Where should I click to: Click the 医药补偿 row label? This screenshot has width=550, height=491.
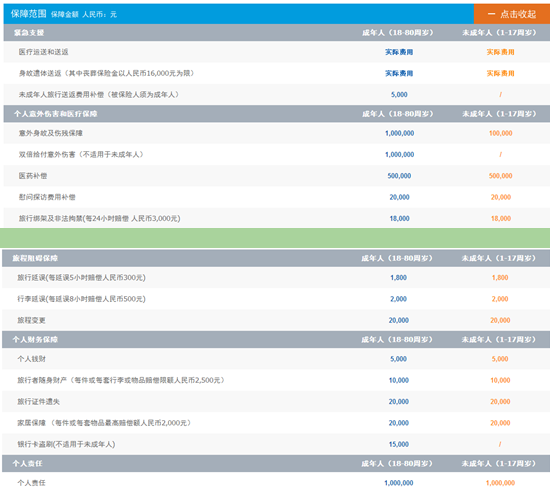[x=33, y=176]
